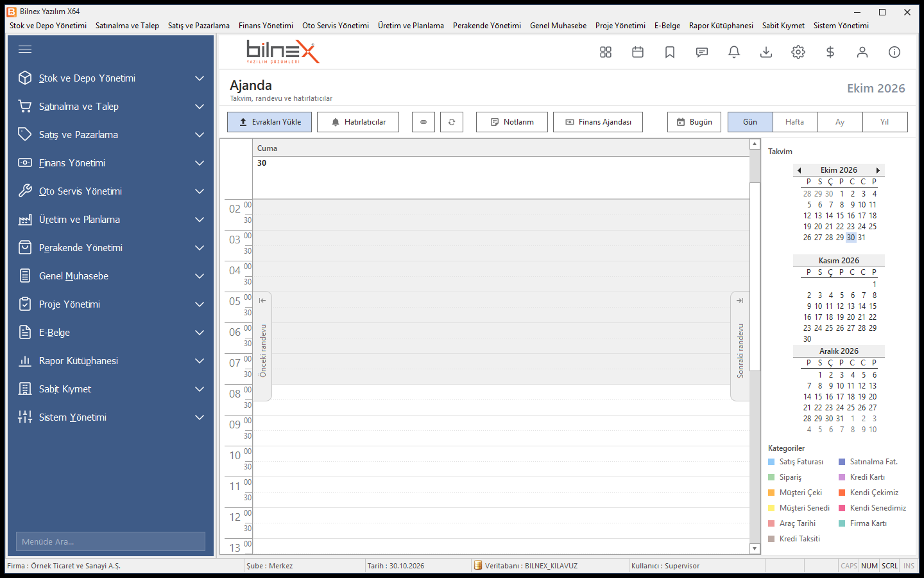
Task: Open Oto Servis Yönetimi in top menu bar
Action: (336, 26)
